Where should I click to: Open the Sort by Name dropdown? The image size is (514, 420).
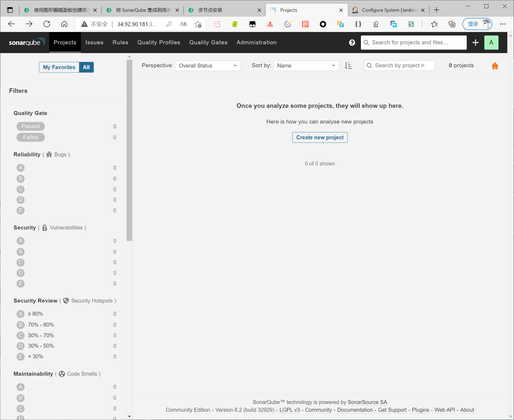click(x=306, y=66)
